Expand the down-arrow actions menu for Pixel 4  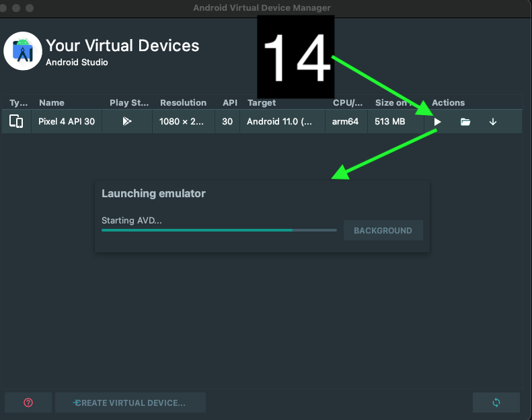493,122
